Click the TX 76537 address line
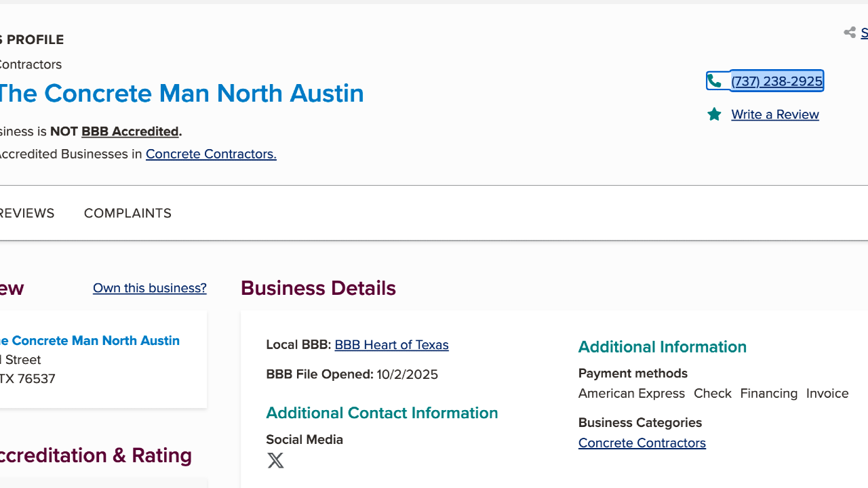This screenshot has height=488, width=868. click(27, 378)
